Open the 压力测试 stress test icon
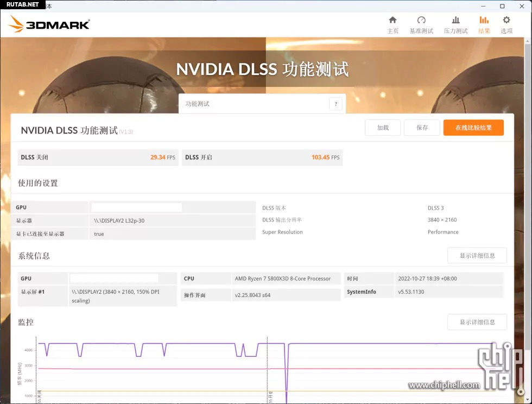 click(x=455, y=21)
